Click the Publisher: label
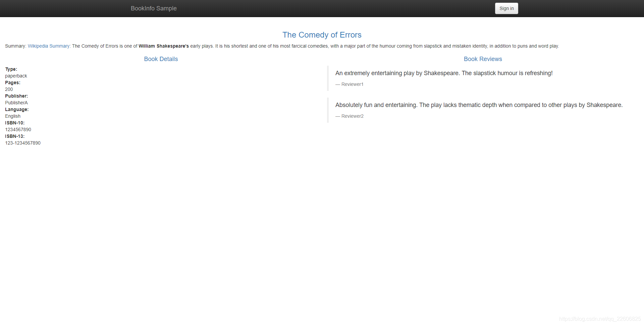 point(16,96)
